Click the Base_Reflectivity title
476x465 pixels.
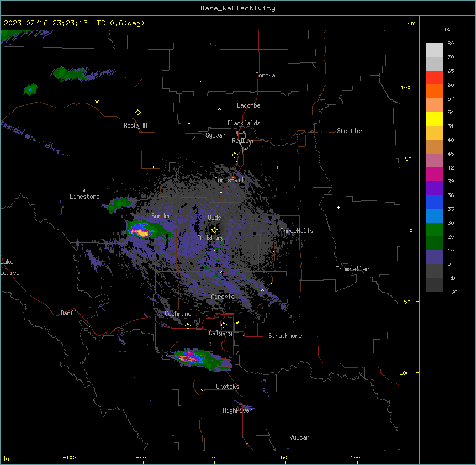238,8
